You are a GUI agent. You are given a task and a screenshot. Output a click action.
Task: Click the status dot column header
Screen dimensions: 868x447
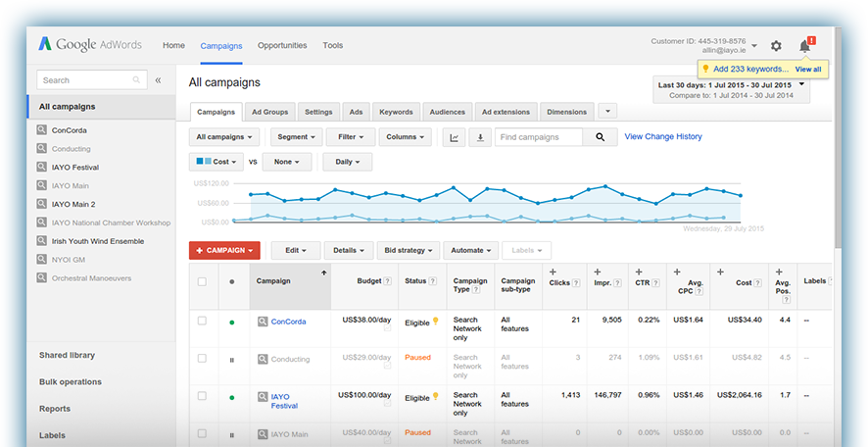click(x=232, y=282)
